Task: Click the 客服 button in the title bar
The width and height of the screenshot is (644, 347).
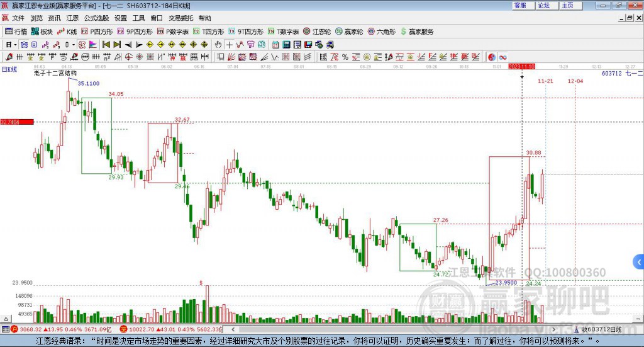Action: 523,5
